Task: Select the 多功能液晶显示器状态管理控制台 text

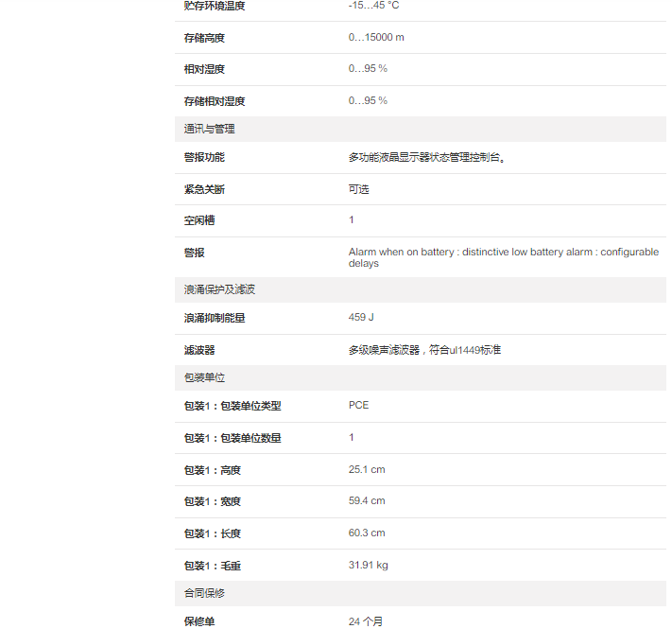Action: [x=427, y=158]
